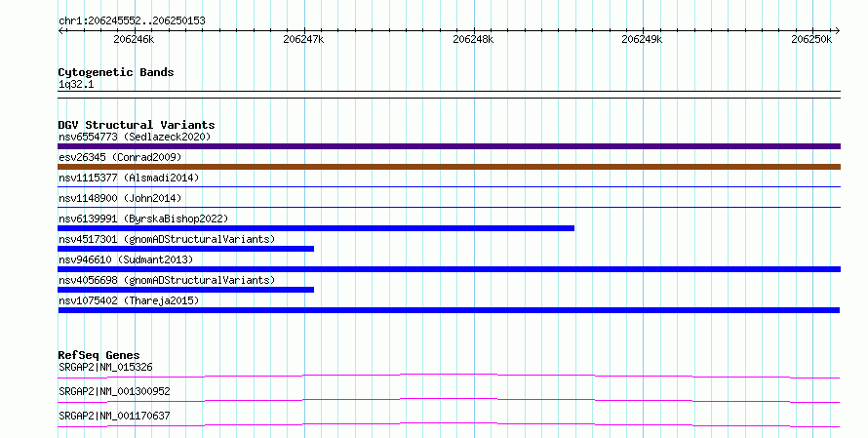The height and width of the screenshot is (438, 868).
Task: Click the nsv6139991 (ByrskaBishop2022) label
Action: pos(143,219)
